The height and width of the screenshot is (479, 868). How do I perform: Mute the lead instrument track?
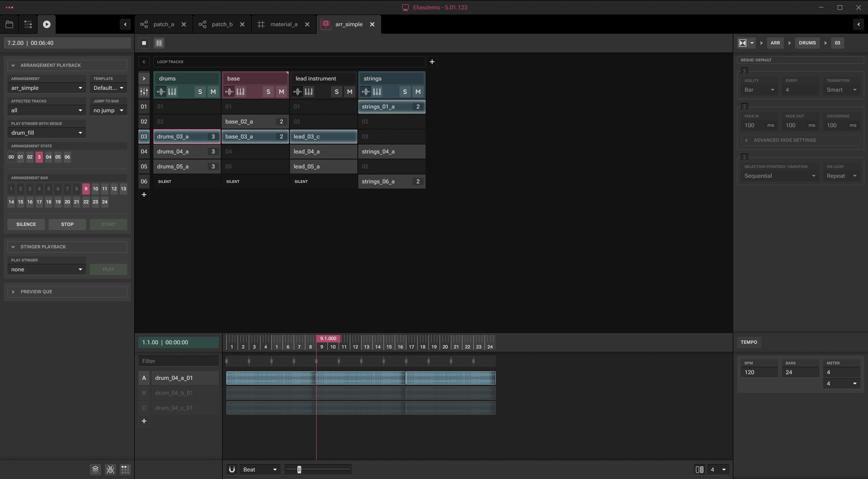click(350, 92)
